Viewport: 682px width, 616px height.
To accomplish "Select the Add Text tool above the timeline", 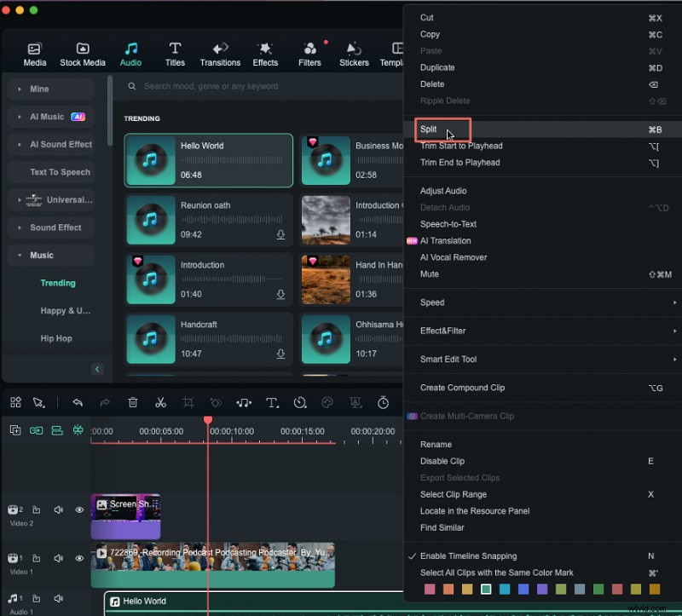I will click(272, 403).
